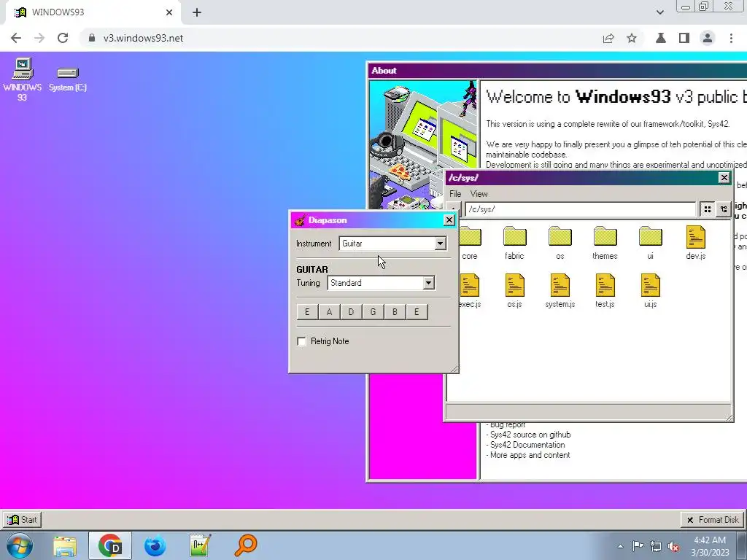The width and height of the screenshot is (747, 560).
Task: Click the /c/sys/ path input field
Action: point(581,209)
